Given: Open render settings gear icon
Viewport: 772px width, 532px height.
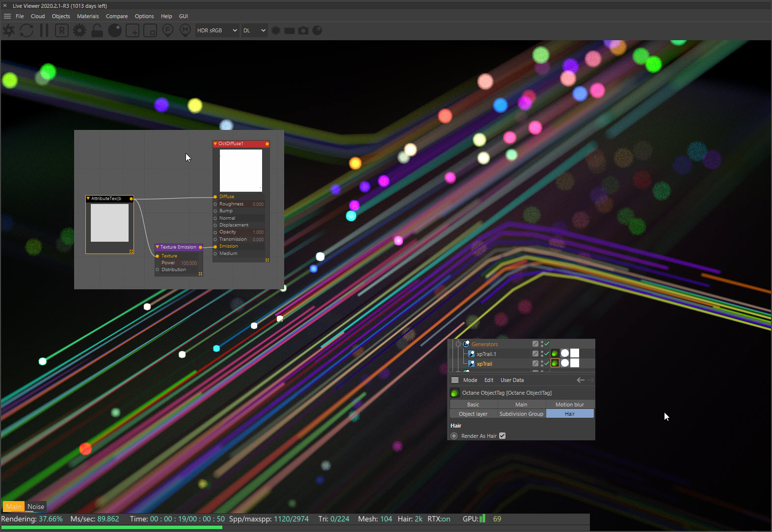Looking at the screenshot, I should (x=79, y=30).
